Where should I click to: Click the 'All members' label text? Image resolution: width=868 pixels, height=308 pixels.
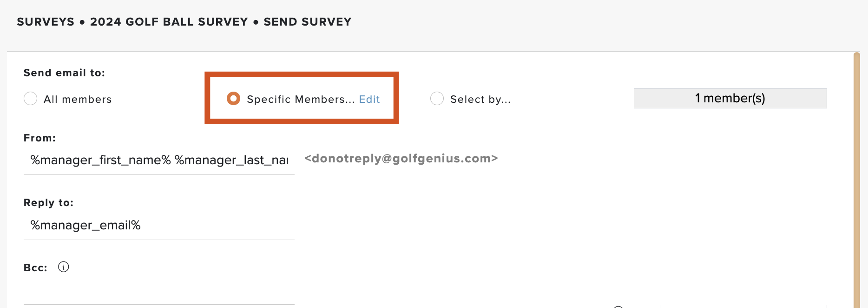click(78, 99)
